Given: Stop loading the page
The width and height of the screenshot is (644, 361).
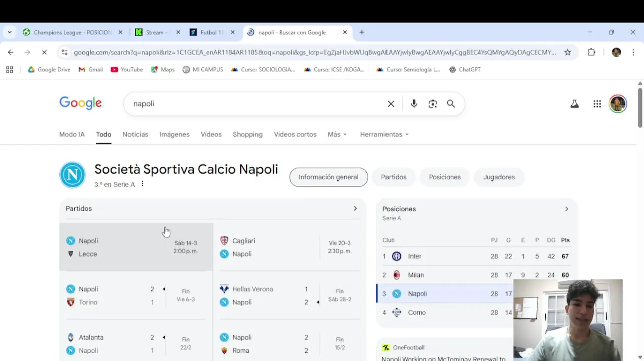Looking at the screenshot, I should point(44,52).
